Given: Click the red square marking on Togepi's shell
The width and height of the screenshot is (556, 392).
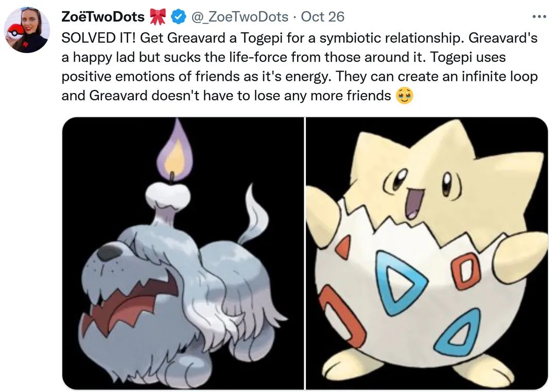Looking at the screenshot, I should click(x=465, y=271).
